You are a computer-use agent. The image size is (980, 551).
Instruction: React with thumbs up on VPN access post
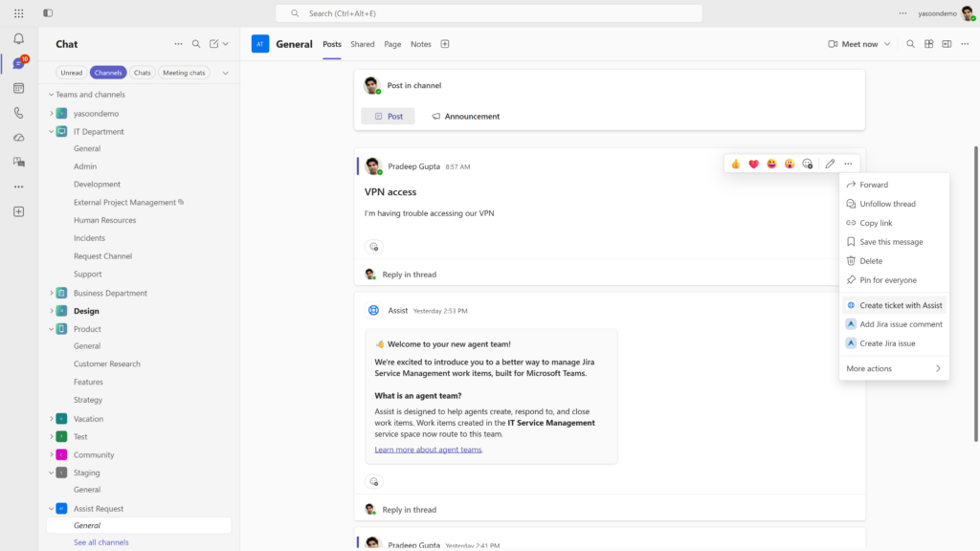point(736,164)
